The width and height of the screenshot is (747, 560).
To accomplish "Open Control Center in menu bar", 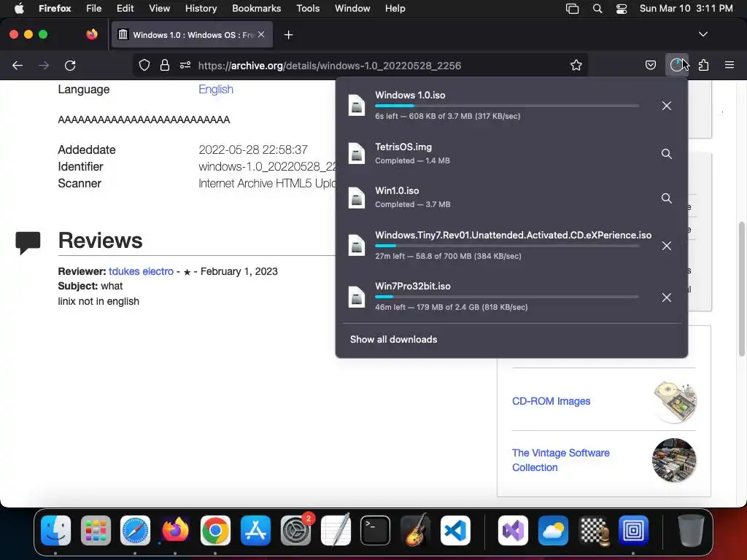I will pos(622,9).
